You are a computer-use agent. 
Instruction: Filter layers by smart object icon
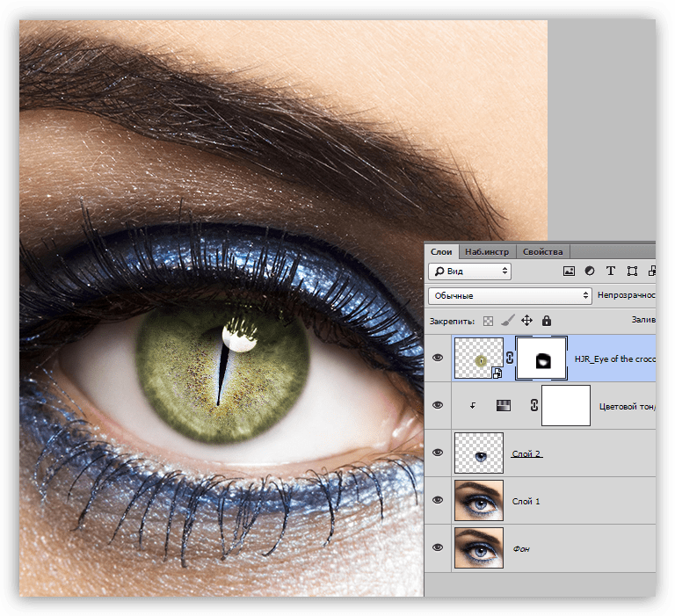(x=651, y=271)
